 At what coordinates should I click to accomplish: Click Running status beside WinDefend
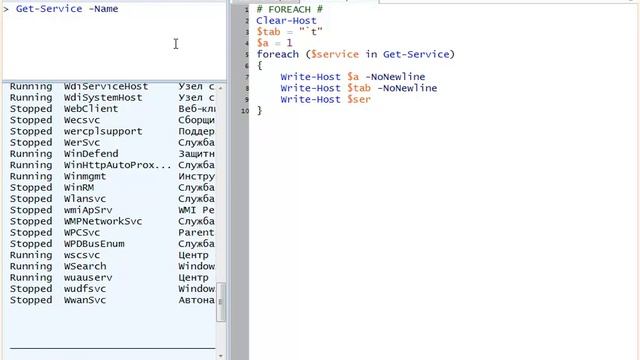point(31,154)
